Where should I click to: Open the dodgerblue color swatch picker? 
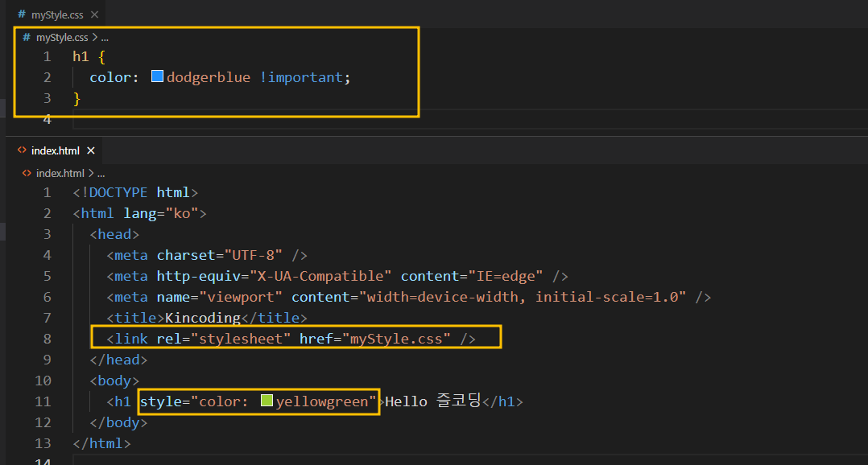157,76
